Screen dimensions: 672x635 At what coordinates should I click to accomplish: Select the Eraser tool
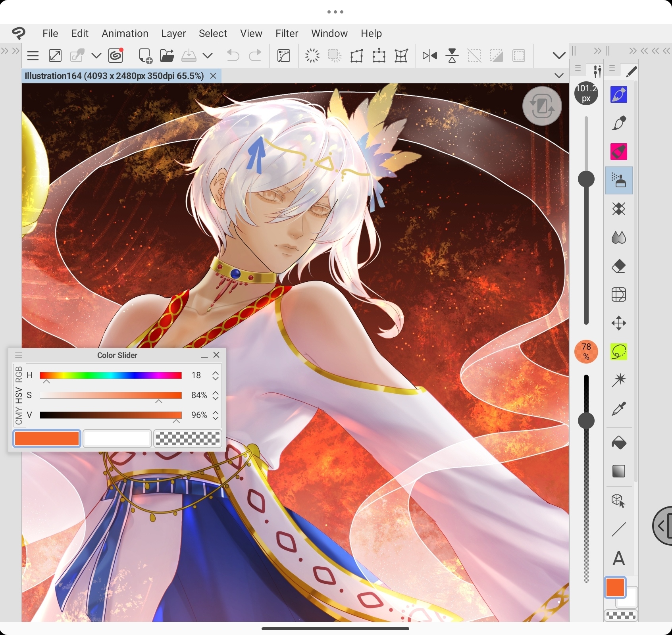pyautogui.click(x=619, y=266)
